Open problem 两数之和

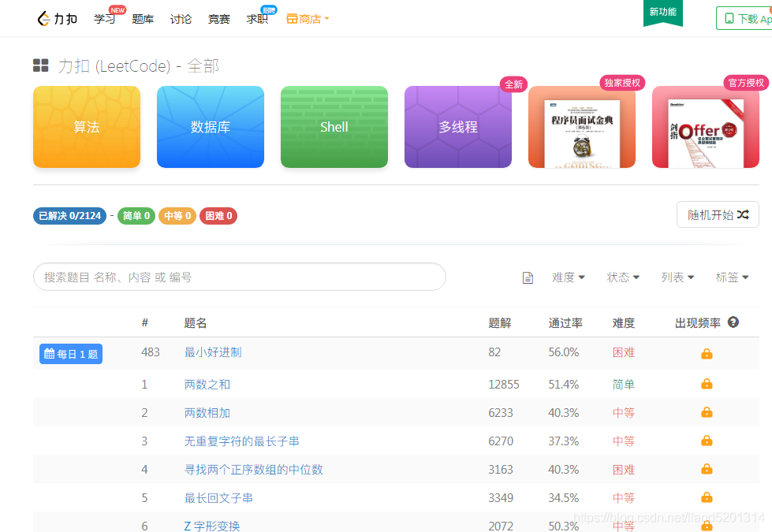click(207, 385)
